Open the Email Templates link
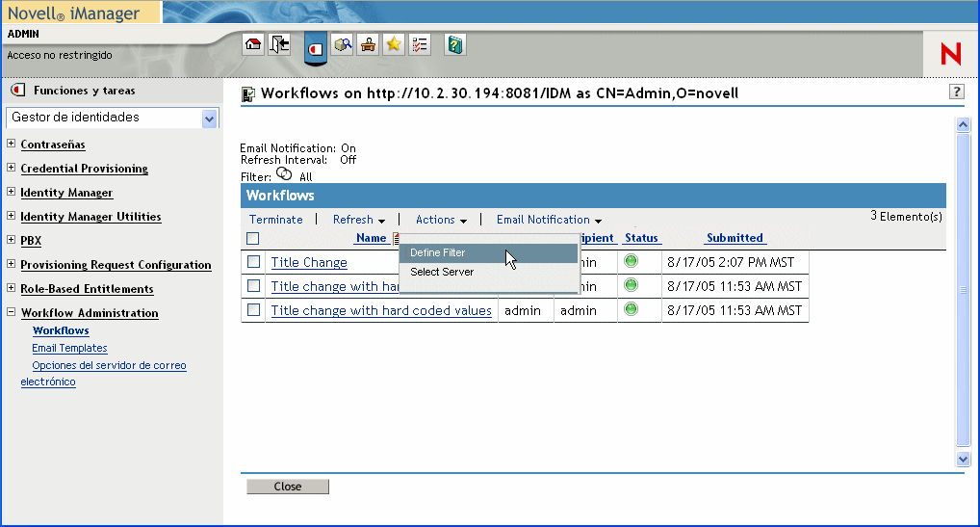This screenshot has width=980, height=527. 69,348
